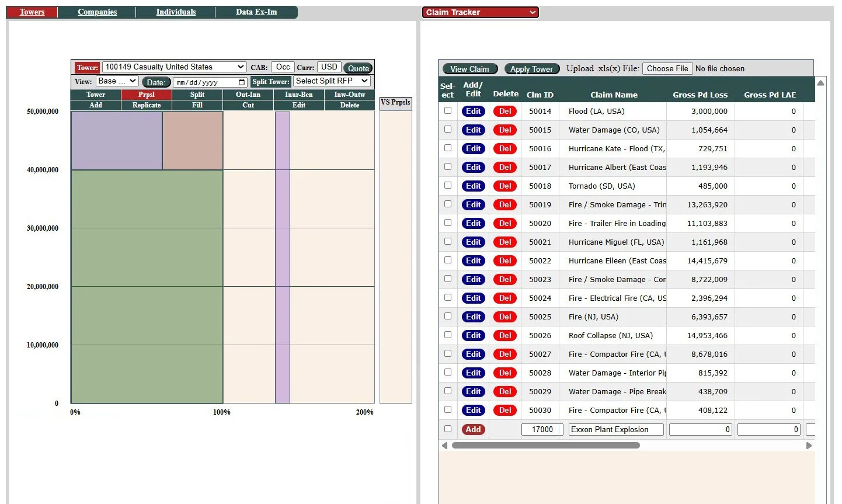Select the green layer block in tower chart

147,286
